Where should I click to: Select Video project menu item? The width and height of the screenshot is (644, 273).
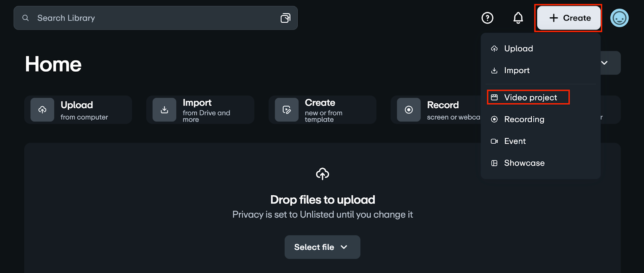click(x=530, y=97)
